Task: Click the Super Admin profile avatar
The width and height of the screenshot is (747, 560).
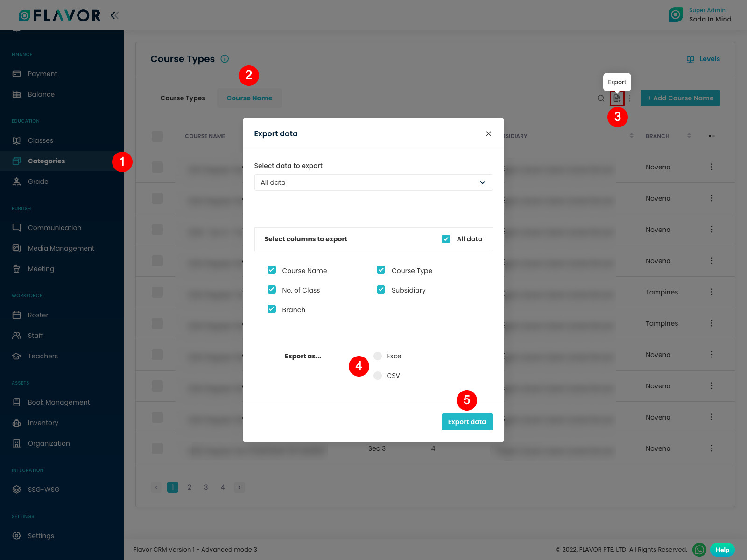Action: [x=676, y=15]
